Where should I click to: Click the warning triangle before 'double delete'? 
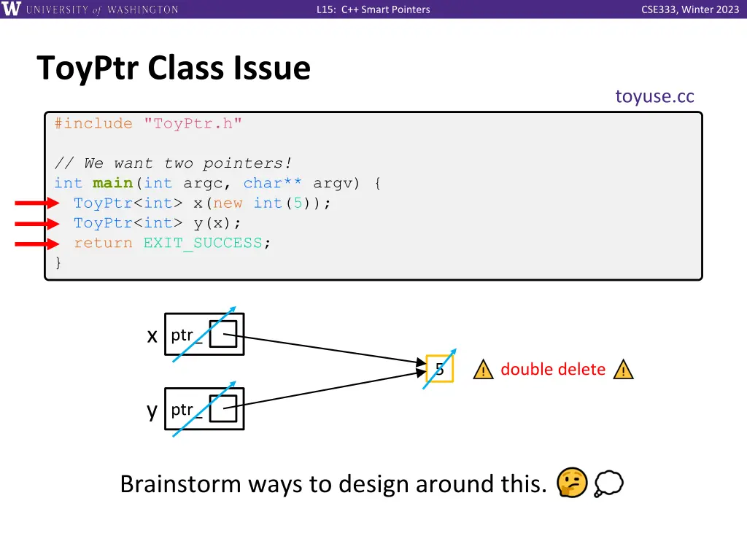[483, 370]
